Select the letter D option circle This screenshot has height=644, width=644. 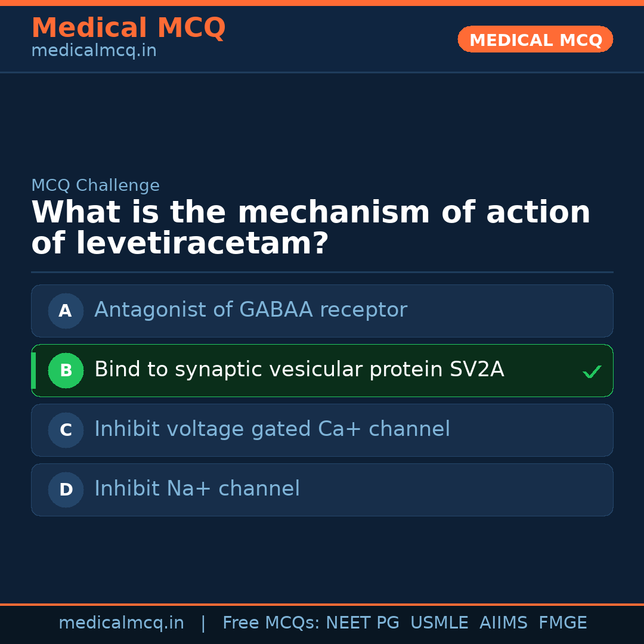tap(66, 490)
